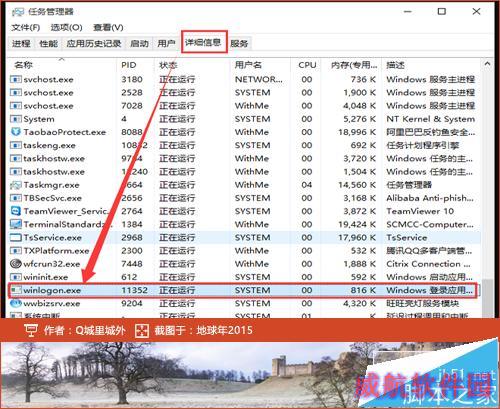Click the TerminalStandard process icon

coord(16,224)
